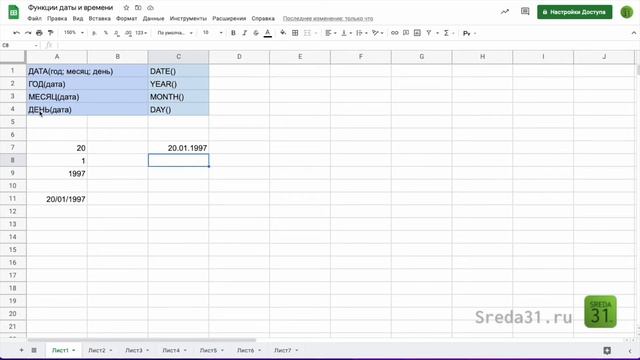Screen dimensions: 640x360
Task: Open the font size dropdown
Action: 212,33
